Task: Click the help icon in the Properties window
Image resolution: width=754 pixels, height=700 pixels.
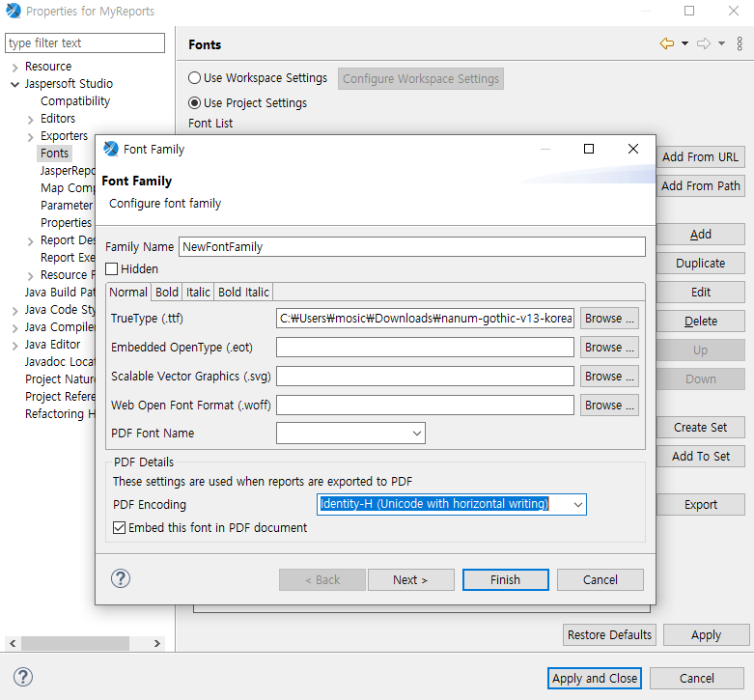Action: pos(22,677)
